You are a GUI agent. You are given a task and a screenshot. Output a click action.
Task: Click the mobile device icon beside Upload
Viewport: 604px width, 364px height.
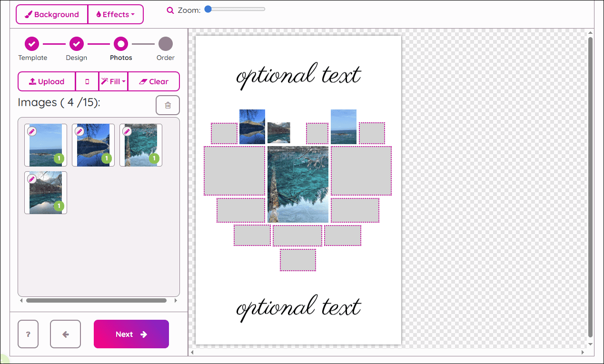coord(87,81)
